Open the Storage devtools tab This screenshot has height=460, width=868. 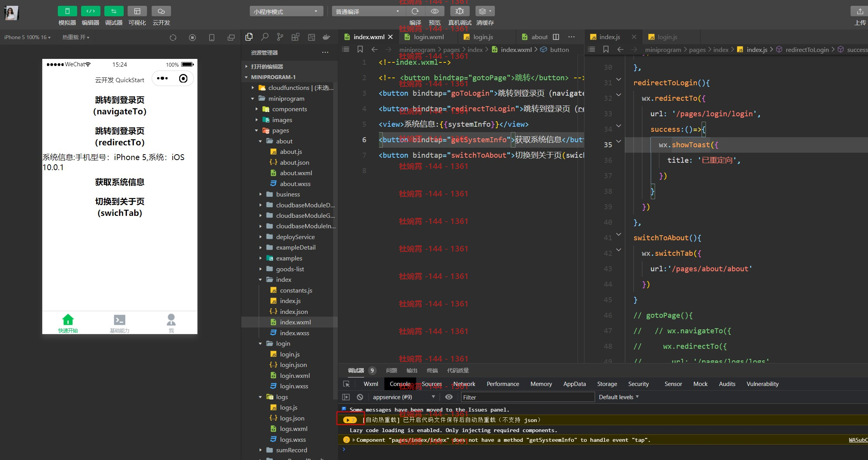tap(607, 384)
